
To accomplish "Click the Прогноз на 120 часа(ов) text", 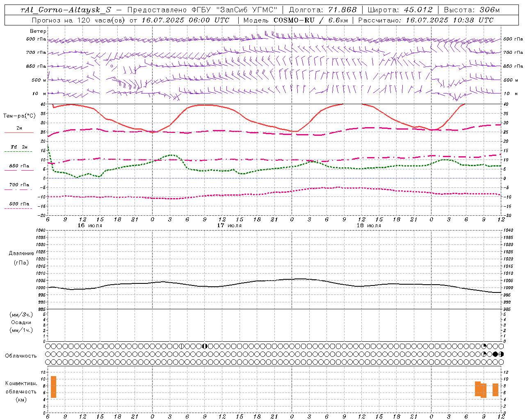I will click(79, 20).
